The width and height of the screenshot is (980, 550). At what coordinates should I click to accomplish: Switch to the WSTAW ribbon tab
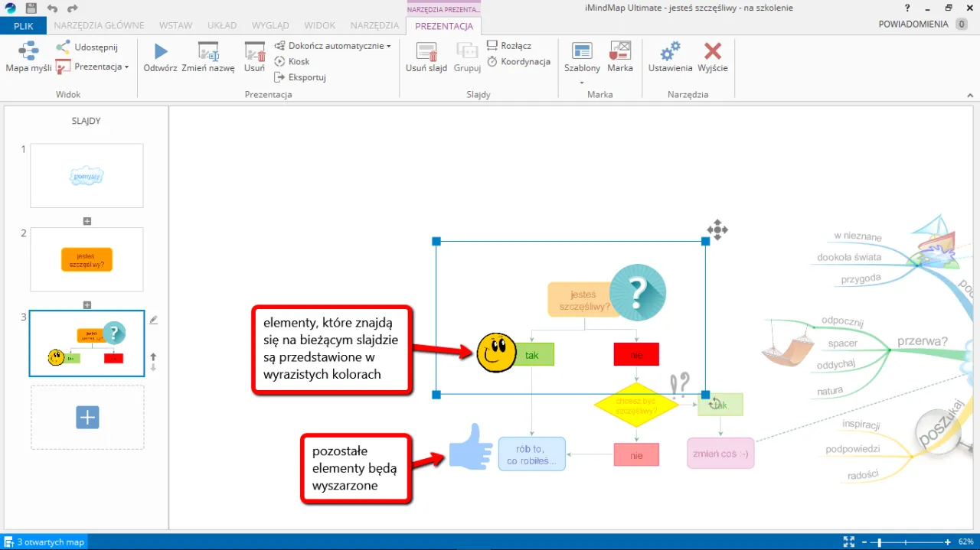[x=175, y=24]
